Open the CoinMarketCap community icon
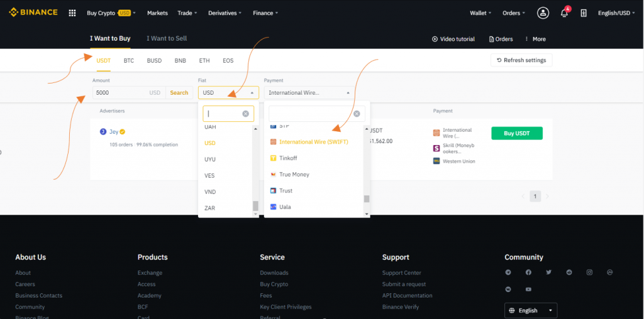The width and height of the screenshot is (644, 319). 610,273
